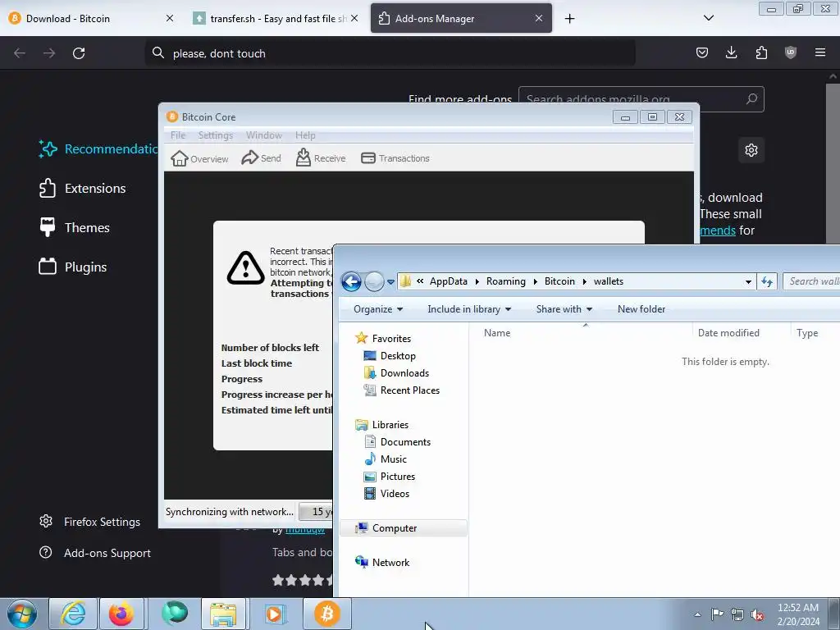Open Firefox hamburger application menu
The image size is (840, 630).
820,52
